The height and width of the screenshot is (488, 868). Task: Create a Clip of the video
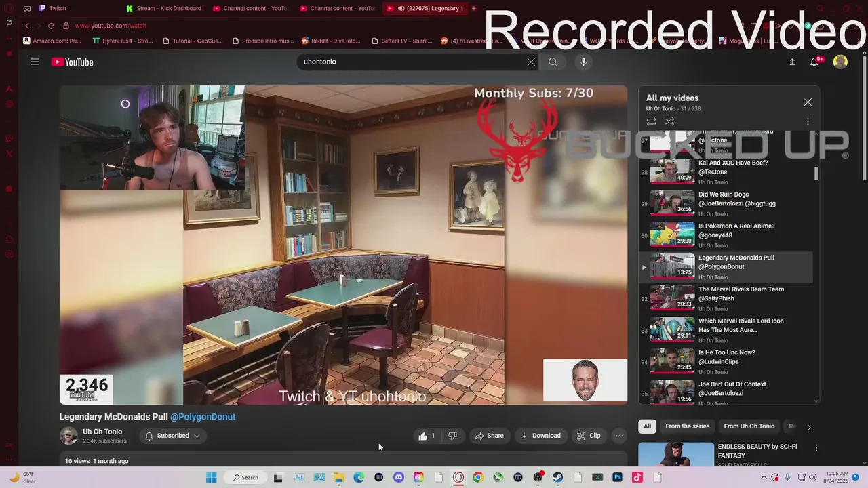point(589,436)
